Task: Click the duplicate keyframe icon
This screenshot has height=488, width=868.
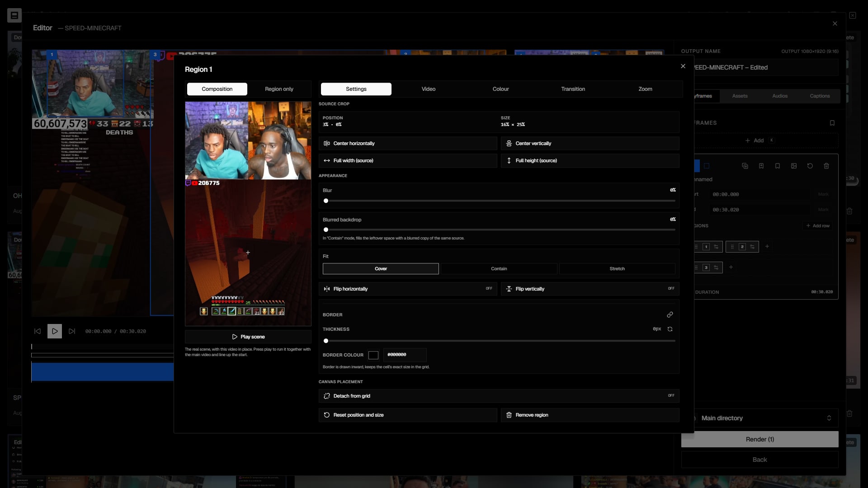Action: 745,166
